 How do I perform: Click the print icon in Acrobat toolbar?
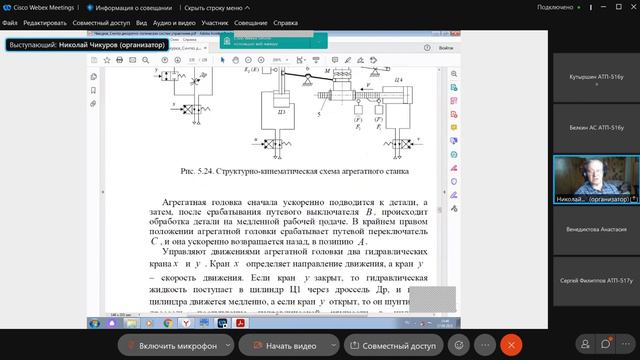[120, 60]
